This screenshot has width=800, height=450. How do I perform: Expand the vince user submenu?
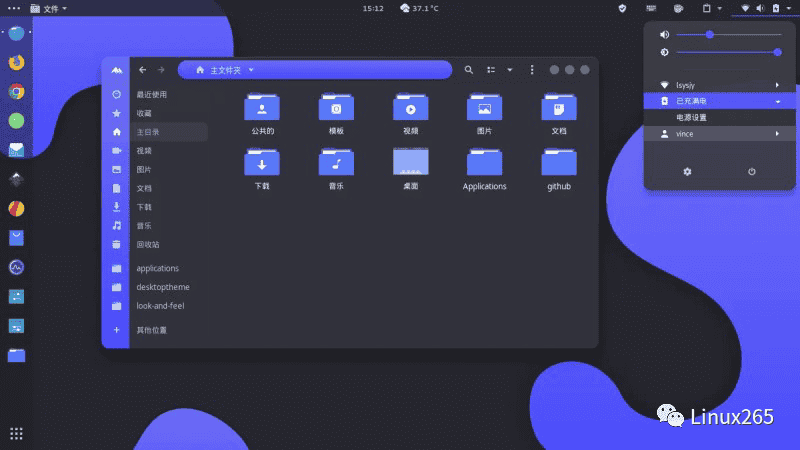(x=719, y=134)
